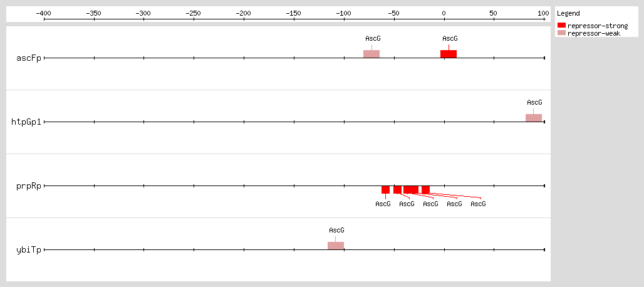This screenshot has width=644, height=287.
Task: Click the 0 axis label
Action: (x=444, y=13)
